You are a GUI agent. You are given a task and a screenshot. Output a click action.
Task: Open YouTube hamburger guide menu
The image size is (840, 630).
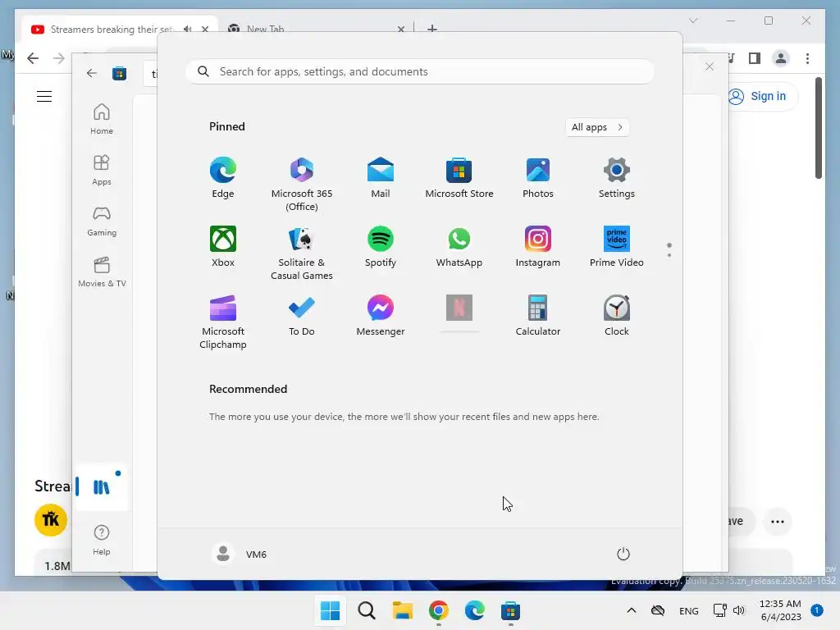point(44,97)
